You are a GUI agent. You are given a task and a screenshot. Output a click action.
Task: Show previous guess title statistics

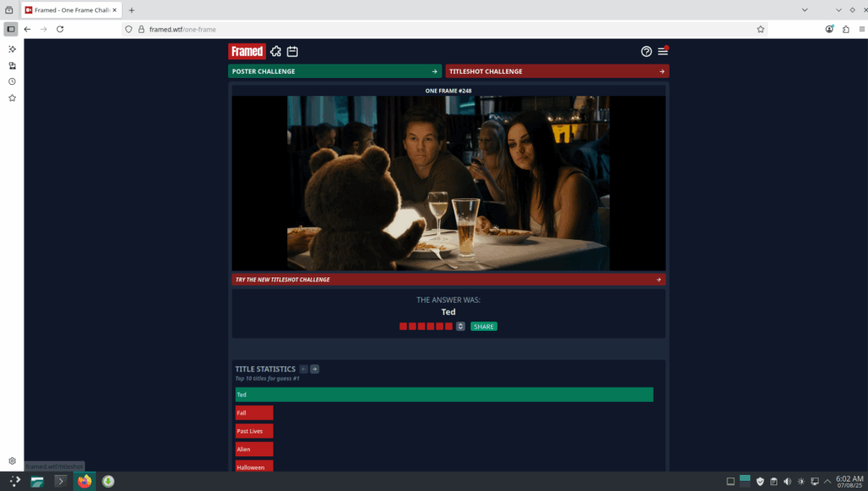[303, 369]
